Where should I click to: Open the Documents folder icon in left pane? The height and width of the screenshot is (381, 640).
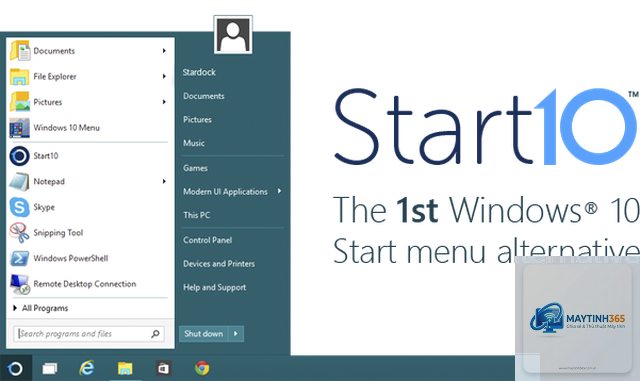pos(20,51)
